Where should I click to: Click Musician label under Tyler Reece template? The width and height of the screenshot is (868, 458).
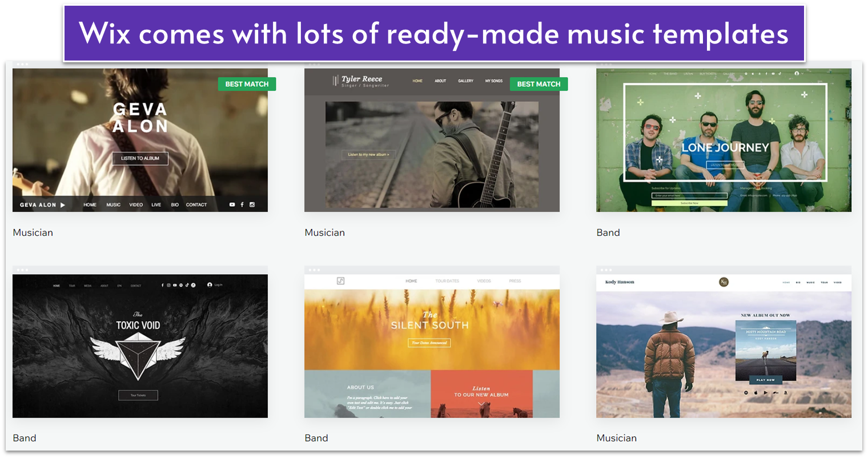325,232
